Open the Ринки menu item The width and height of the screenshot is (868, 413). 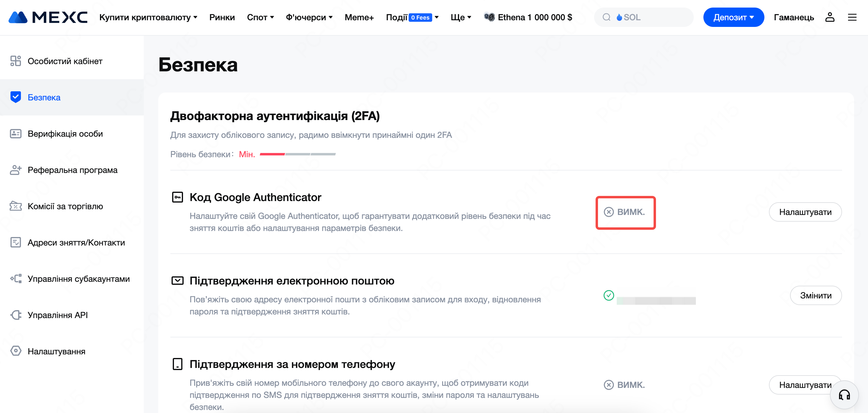coord(222,17)
